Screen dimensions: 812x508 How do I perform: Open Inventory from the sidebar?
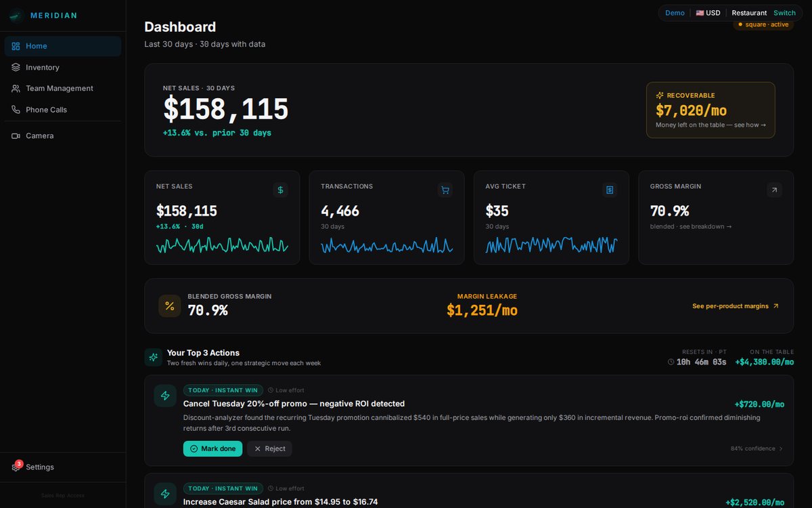pos(63,68)
